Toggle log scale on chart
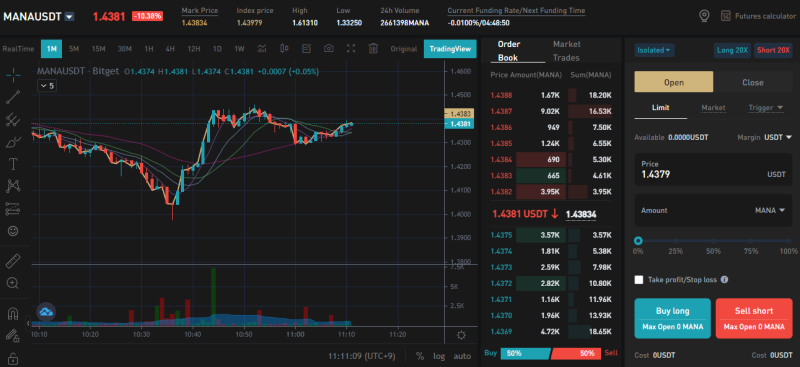Image resolution: width=800 pixels, height=367 pixels. [439, 356]
